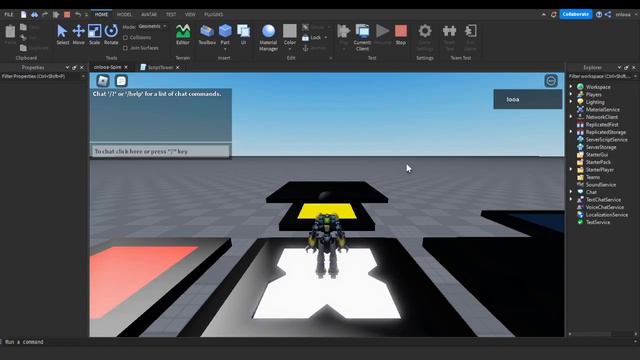Click the red stop square in quick access bar
The height and width of the screenshot is (360, 640).
[x=67, y=14]
